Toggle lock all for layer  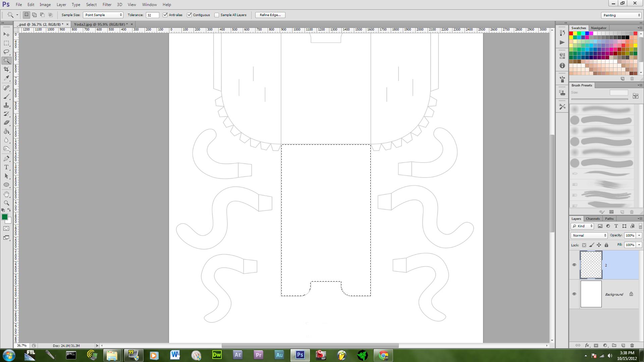point(606,245)
